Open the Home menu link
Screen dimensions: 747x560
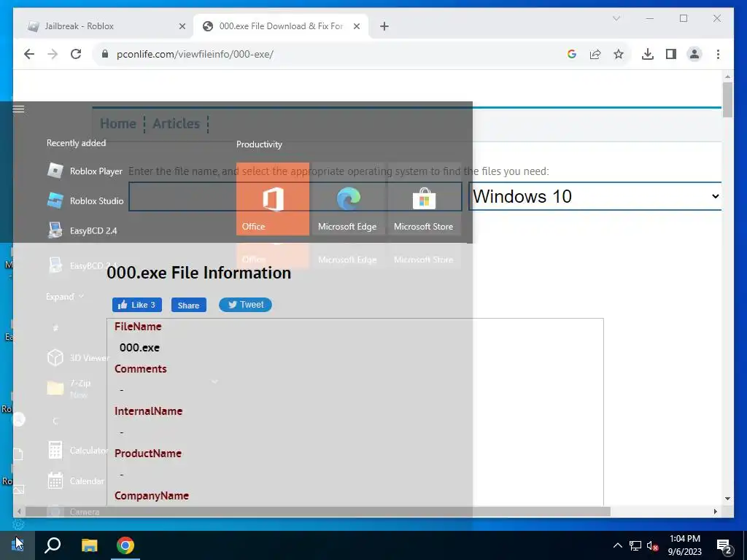pyautogui.click(x=118, y=124)
